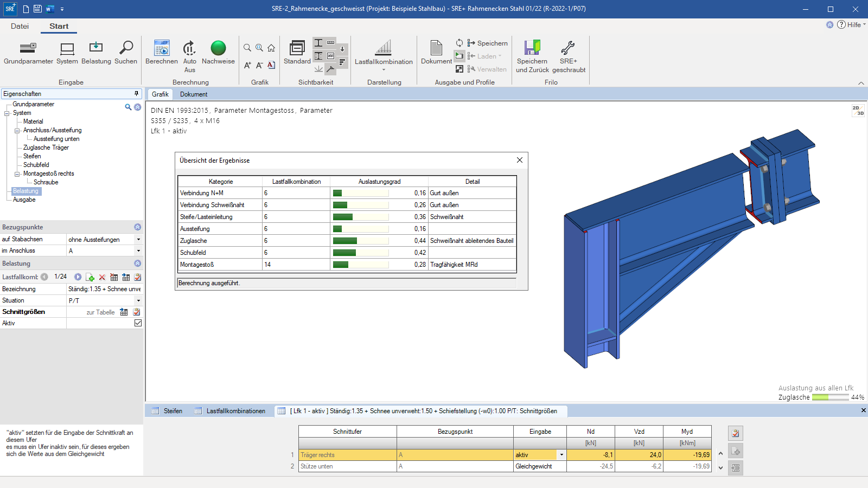The image size is (868, 488).
Task: Toggle the dashed profile visibility icon
Action: [318, 56]
